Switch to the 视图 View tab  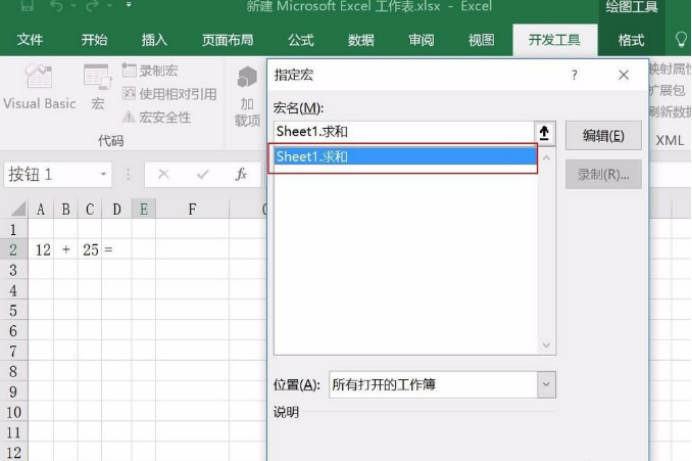pos(481,40)
